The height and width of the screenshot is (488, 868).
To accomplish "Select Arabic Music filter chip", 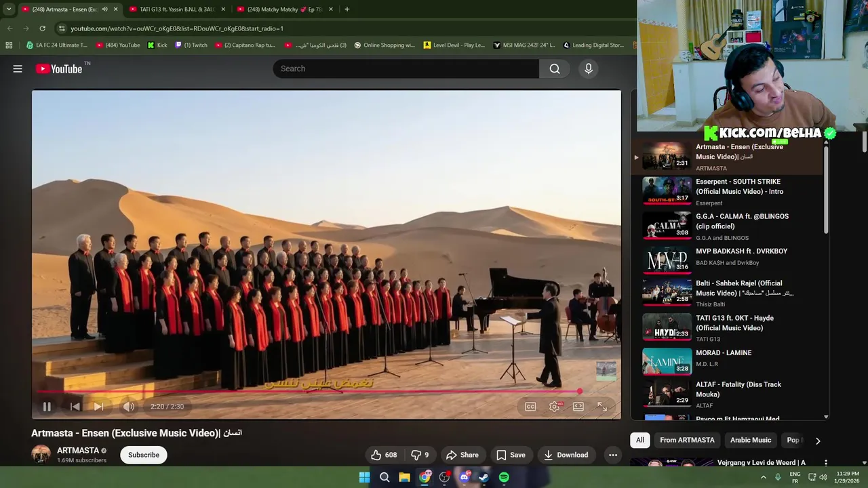I will (x=751, y=440).
